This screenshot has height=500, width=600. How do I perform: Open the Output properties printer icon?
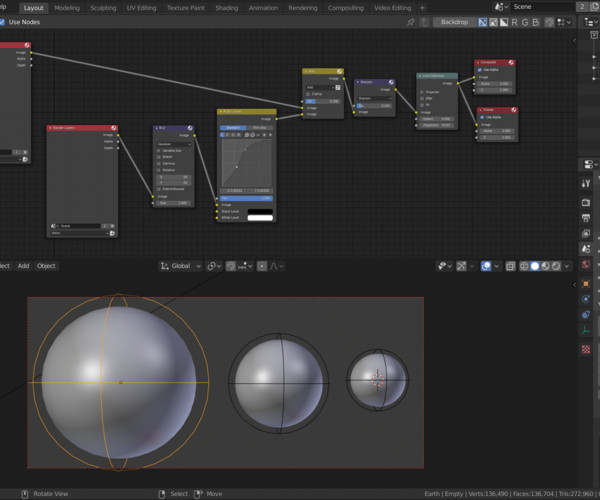click(586, 218)
